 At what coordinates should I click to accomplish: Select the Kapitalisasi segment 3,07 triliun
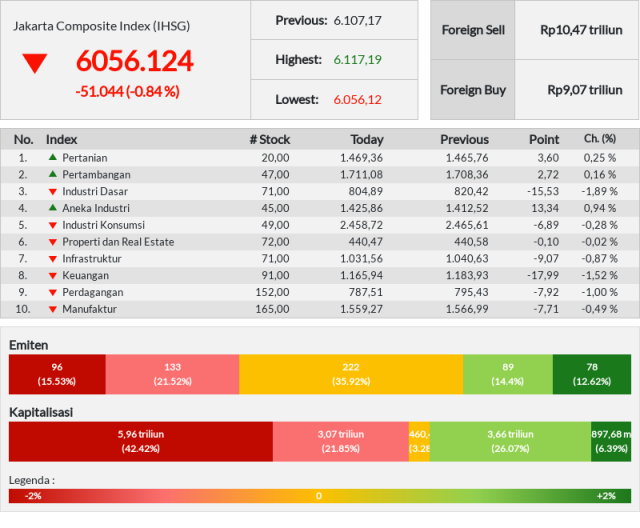(x=341, y=441)
